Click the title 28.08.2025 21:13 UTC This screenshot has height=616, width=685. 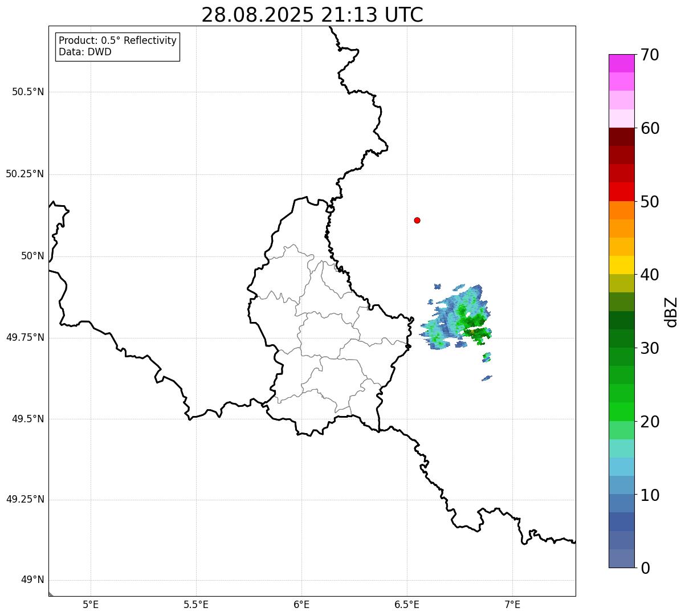click(x=312, y=14)
